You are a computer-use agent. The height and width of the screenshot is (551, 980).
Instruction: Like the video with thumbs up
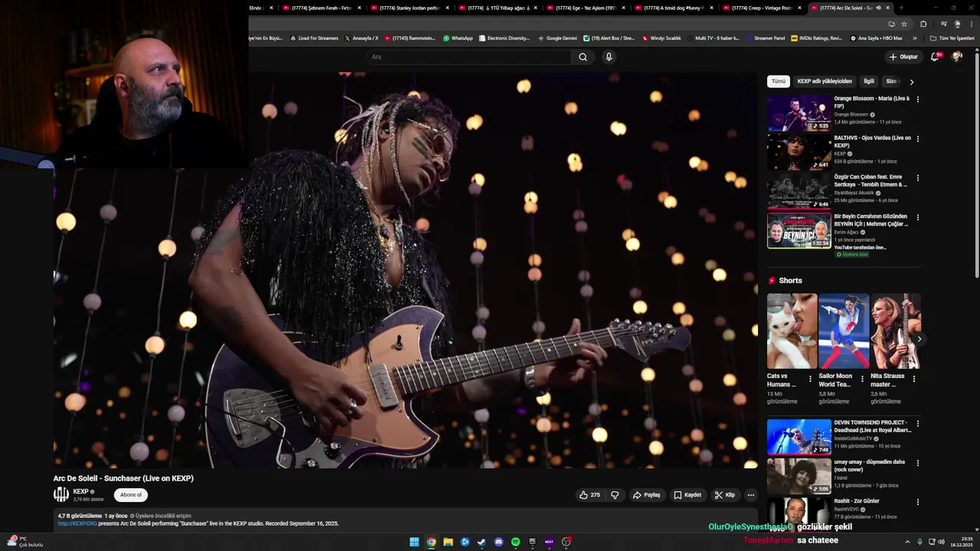click(x=590, y=495)
